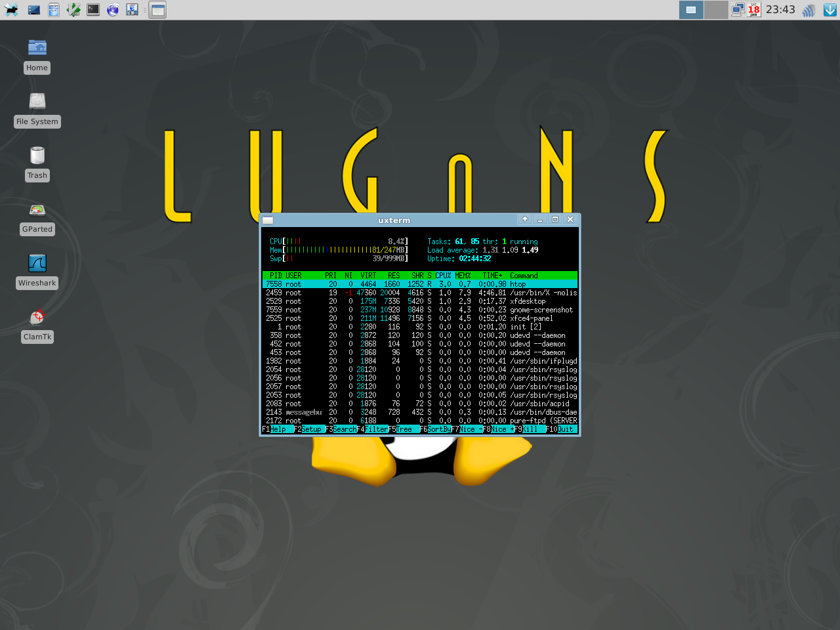Screen dimensions: 840x630
Task: Select the /usr/sbin/acpid process row
Action: click(420, 404)
